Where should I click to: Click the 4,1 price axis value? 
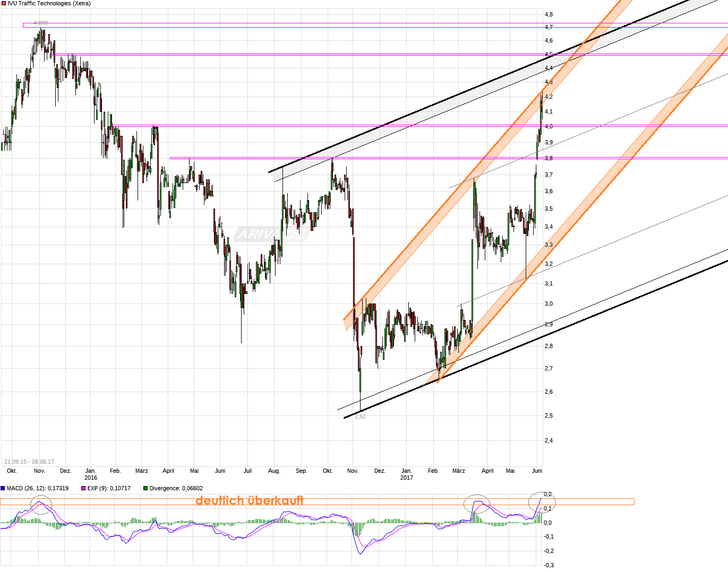pyautogui.click(x=549, y=111)
